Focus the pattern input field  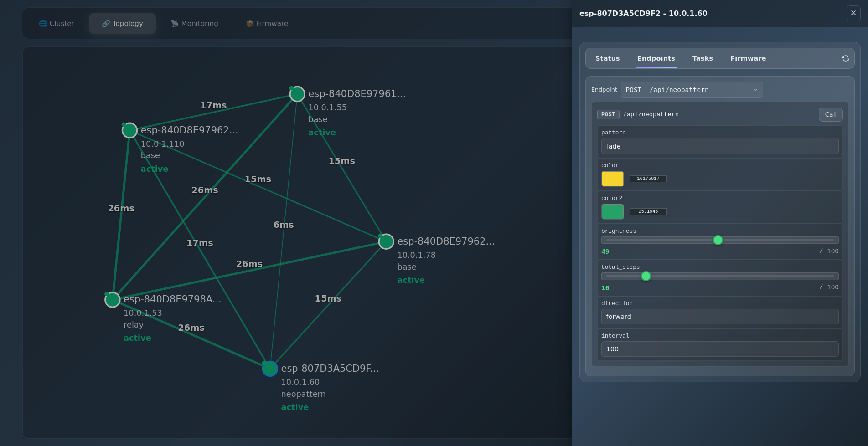719,146
